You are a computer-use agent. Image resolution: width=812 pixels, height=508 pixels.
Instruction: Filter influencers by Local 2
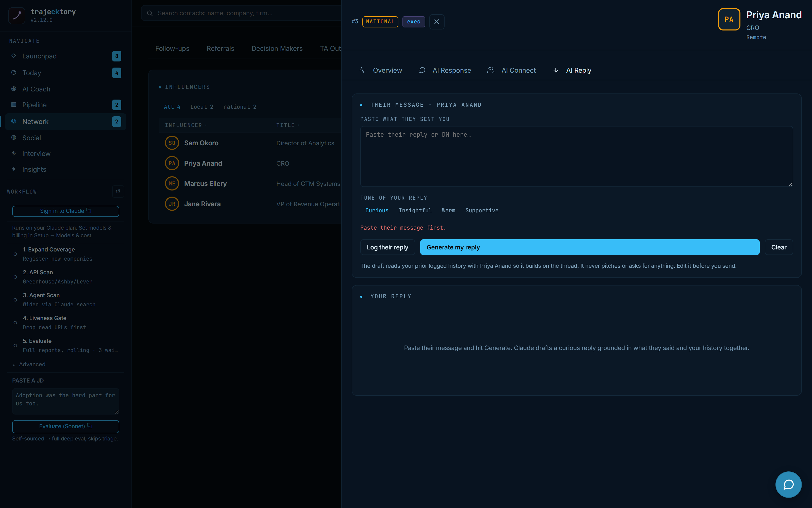coord(202,107)
